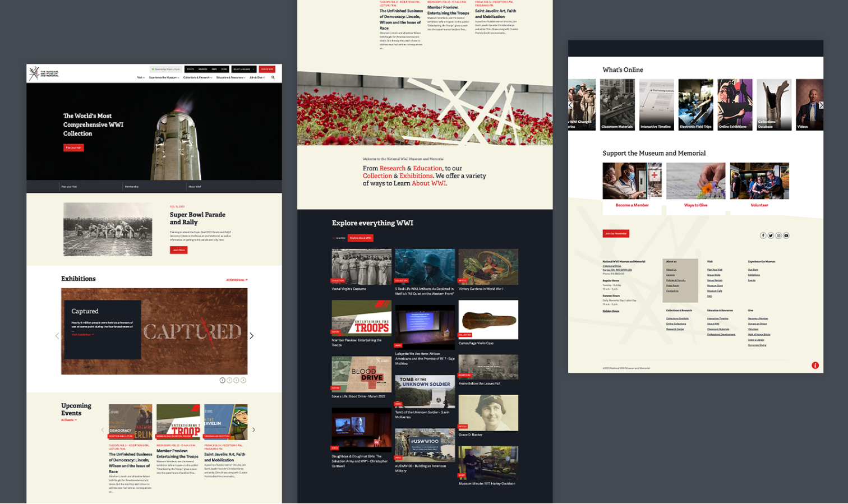Image resolution: width=848 pixels, height=504 pixels.
Task: Select Plan your Visit hero tab
Action: 69,187
